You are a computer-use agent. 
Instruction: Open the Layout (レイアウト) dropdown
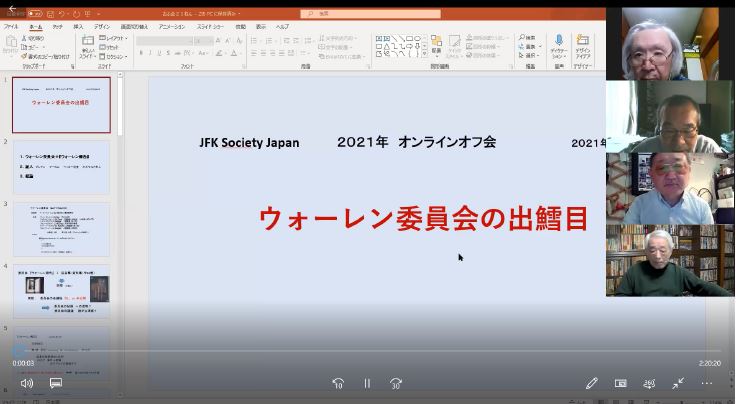(114, 38)
